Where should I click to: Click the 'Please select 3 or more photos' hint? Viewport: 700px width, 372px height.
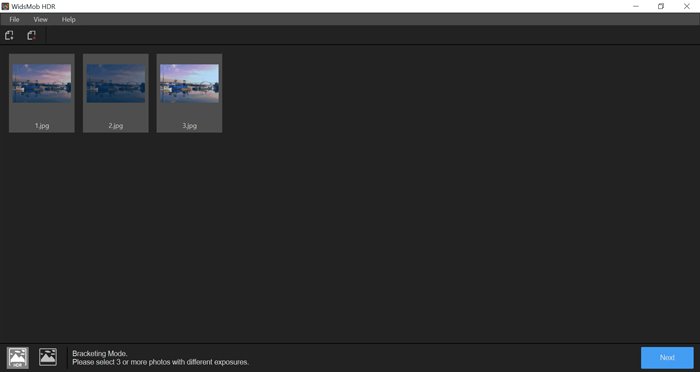pos(161,362)
